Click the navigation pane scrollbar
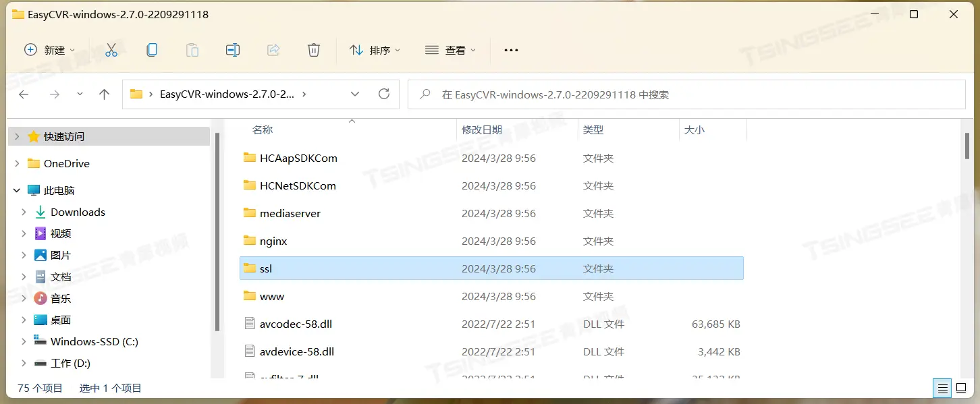 pyautogui.click(x=217, y=231)
